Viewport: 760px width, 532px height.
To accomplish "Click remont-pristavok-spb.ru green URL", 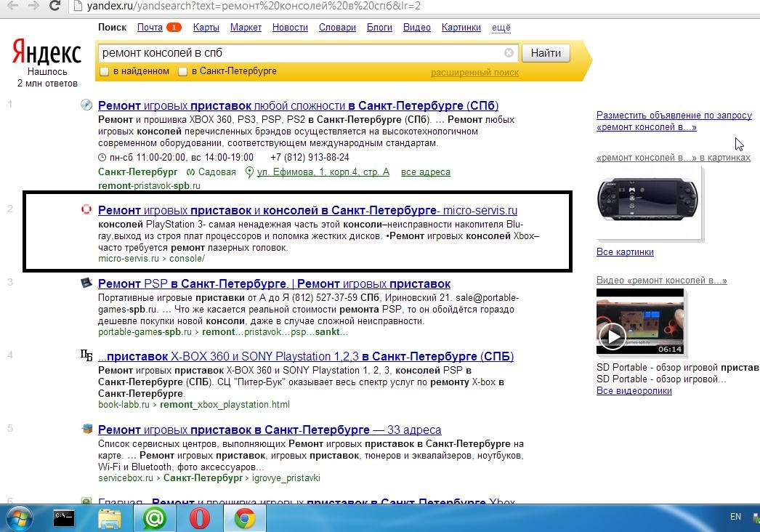I will click(149, 185).
